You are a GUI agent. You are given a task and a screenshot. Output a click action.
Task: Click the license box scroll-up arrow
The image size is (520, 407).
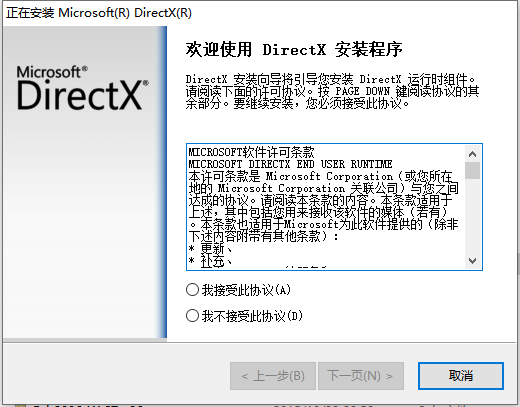[x=472, y=154]
